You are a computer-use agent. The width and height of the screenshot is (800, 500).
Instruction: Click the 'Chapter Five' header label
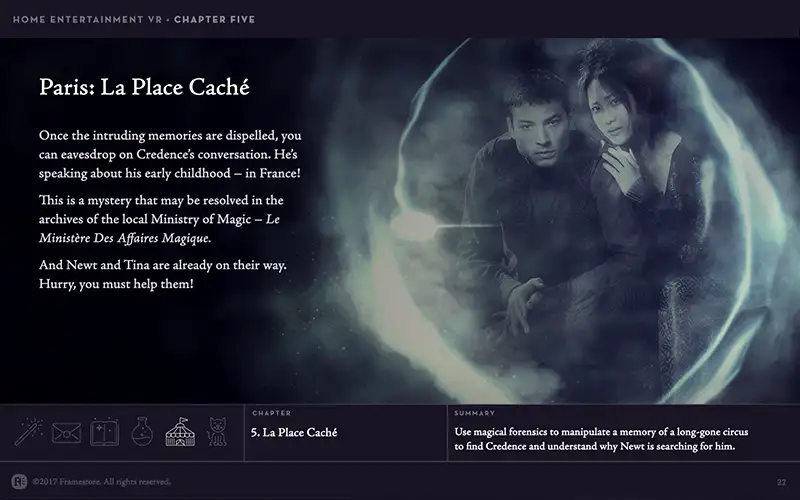(214, 19)
